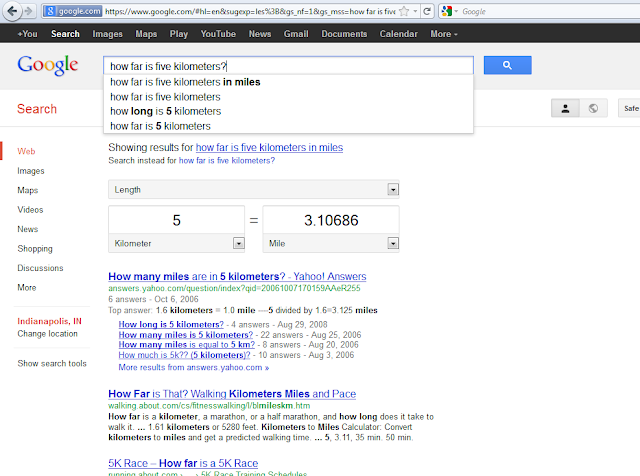The width and height of the screenshot is (640, 476).
Task: Choose suggestion 'how far is 5 kilometers'
Action: click(288, 126)
